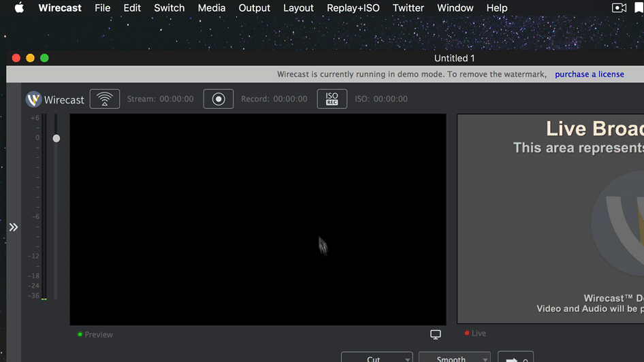Close the Untitled 1 window
The image size is (644, 362).
[x=16, y=59]
